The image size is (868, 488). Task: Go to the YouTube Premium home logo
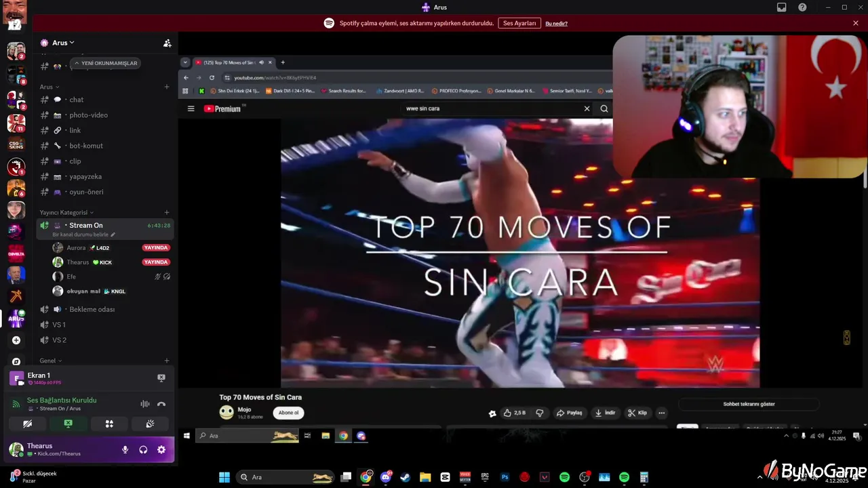[222, 108]
